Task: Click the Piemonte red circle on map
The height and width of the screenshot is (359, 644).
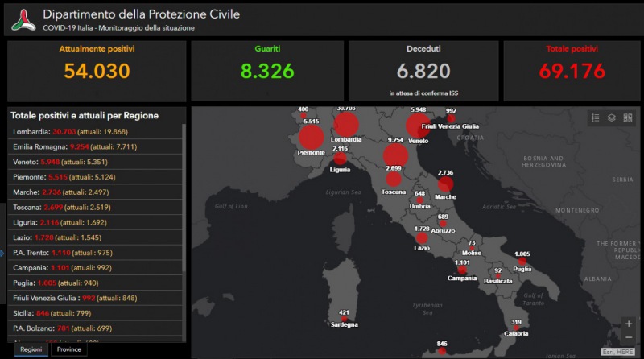Action: 311,138
